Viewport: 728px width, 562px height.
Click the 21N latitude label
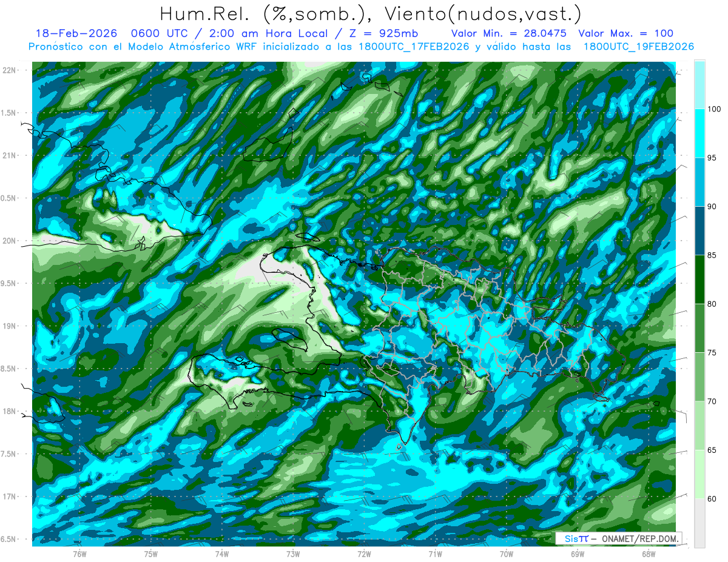pyautogui.click(x=10, y=156)
